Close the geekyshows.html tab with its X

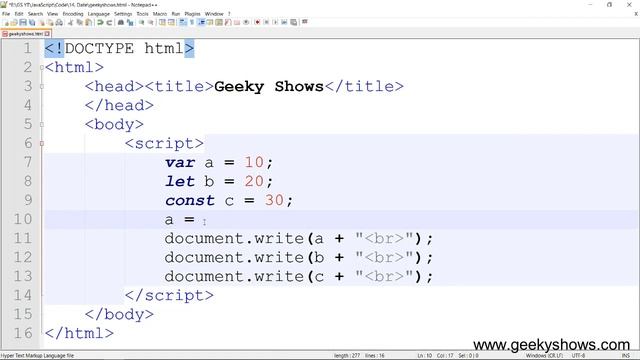pyautogui.click(x=47, y=34)
